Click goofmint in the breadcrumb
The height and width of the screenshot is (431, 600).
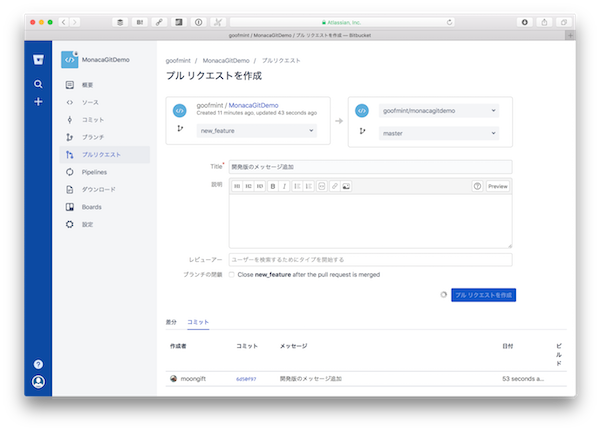pos(178,60)
